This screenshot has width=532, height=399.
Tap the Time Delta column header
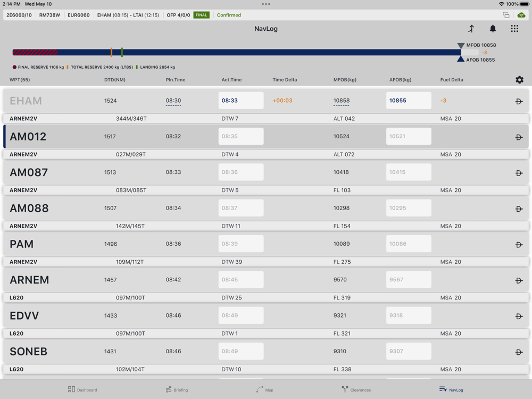(x=285, y=80)
